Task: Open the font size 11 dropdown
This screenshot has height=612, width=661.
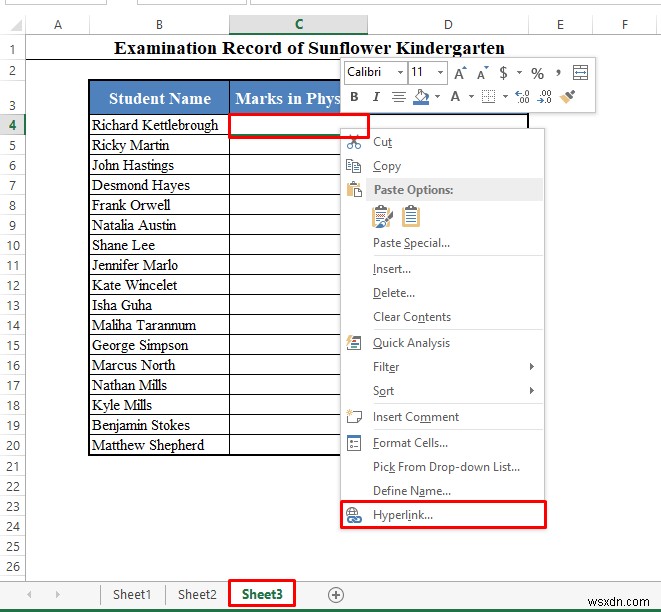Action: click(440, 72)
